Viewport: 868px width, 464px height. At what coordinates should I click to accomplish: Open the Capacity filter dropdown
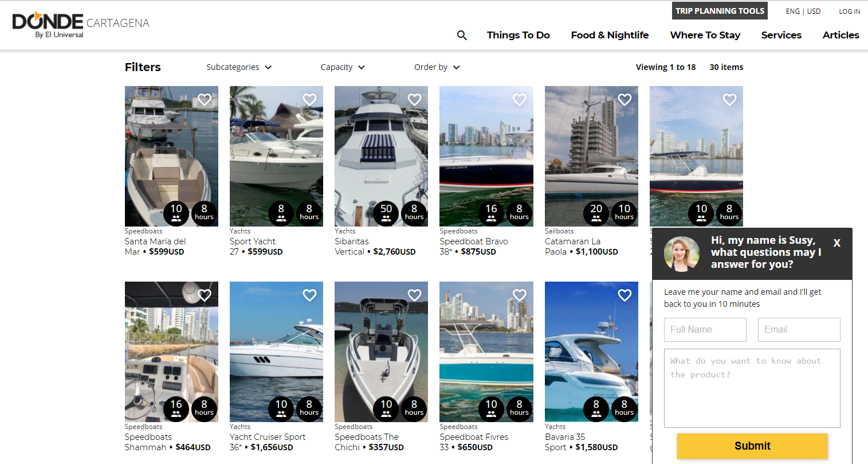(x=343, y=67)
